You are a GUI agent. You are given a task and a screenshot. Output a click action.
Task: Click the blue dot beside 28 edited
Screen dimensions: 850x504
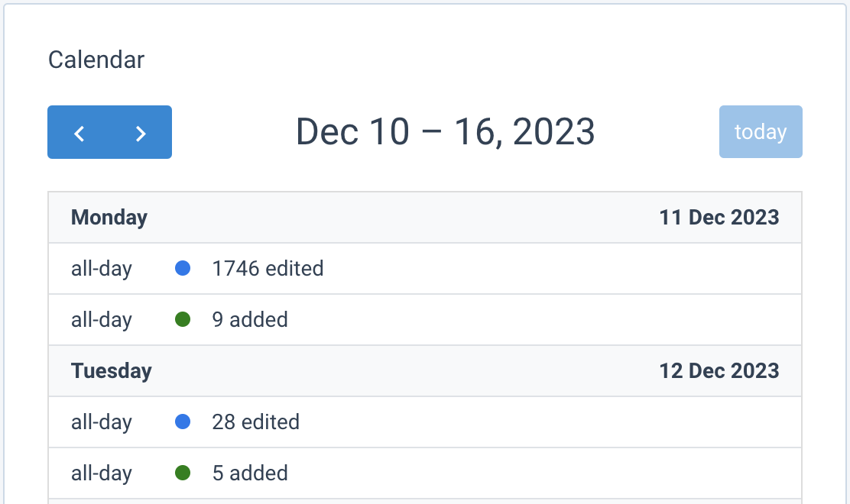tap(183, 422)
